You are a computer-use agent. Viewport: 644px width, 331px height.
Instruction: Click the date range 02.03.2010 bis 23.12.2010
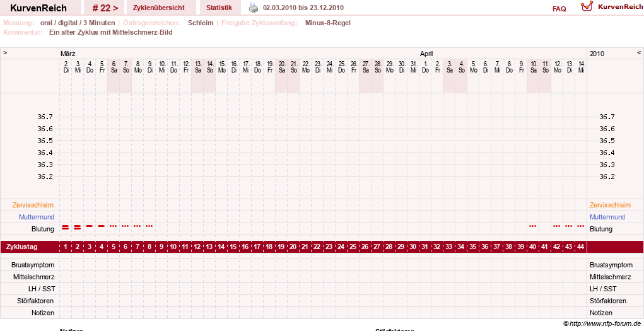pyautogui.click(x=303, y=8)
